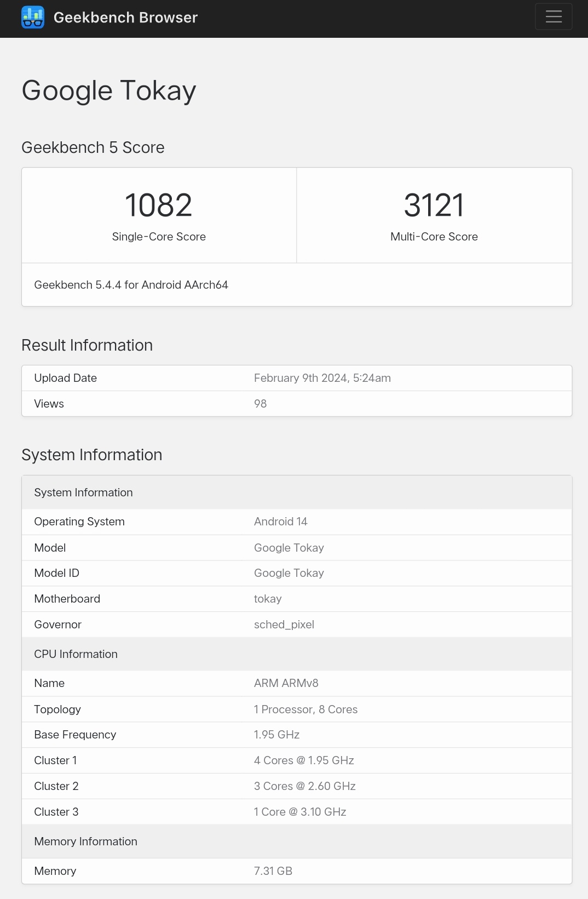Click the 7.31 GB memory value
Screen dimensions: 588x899
click(x=273, y=871)
